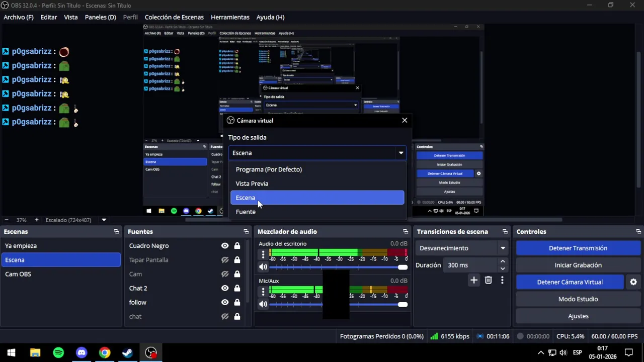
Task: Open Spotify from taskbar
Action: pyautogui.click(x=58, y=353)
